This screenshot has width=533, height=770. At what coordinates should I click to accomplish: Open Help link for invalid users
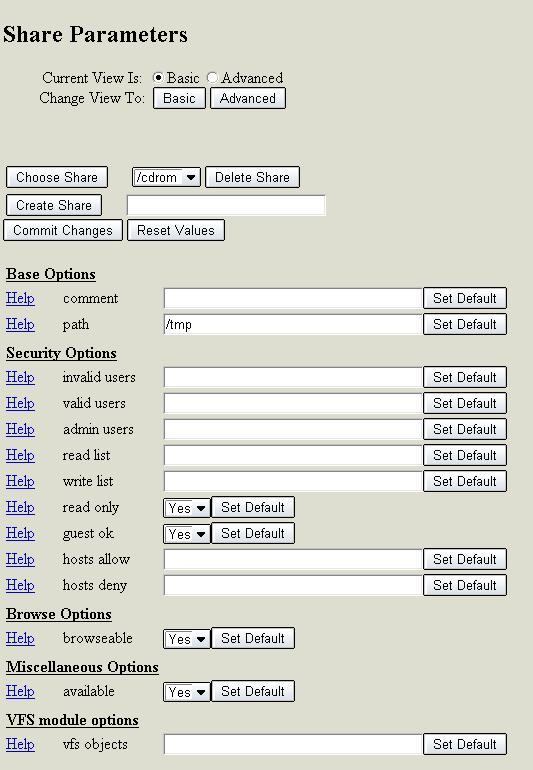20,377
